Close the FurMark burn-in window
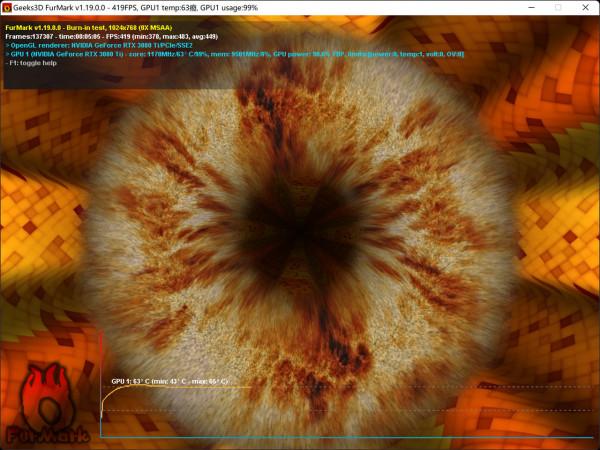 pos(585,7)
